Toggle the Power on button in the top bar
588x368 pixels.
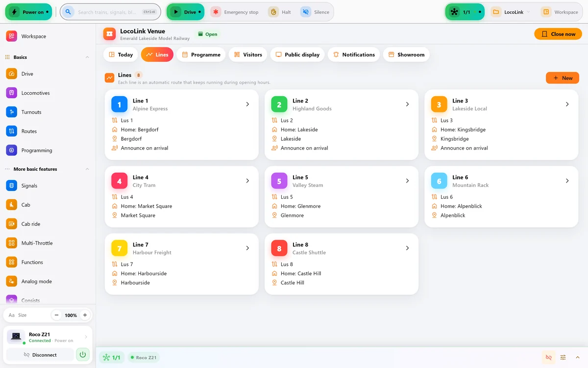28,12
